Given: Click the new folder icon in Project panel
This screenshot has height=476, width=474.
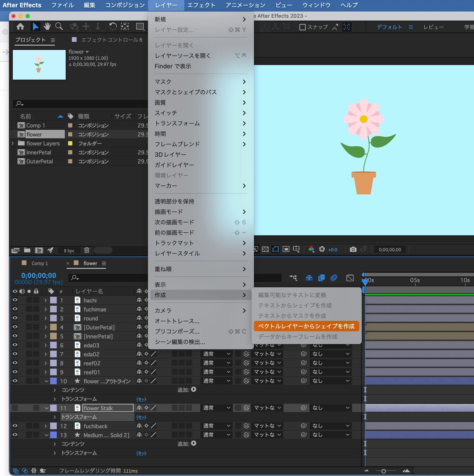Looking at the screenshot, I should click(27, 250).
